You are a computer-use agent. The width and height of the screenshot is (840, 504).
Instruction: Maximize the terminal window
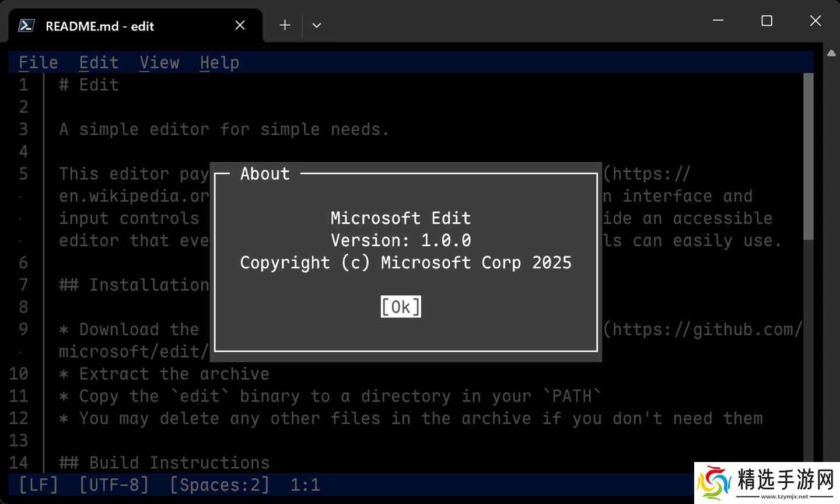[766, 21]
